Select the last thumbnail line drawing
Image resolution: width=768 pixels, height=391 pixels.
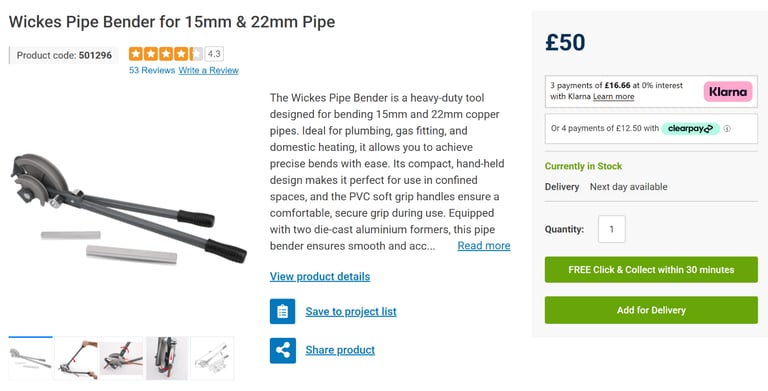tap(212, 359)
